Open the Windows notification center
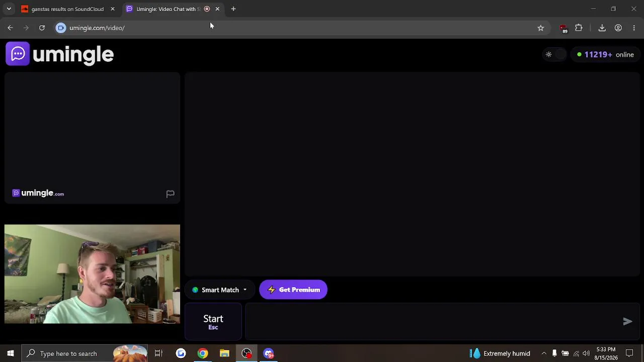The image size is (644, 362). (x=629, y=353)
